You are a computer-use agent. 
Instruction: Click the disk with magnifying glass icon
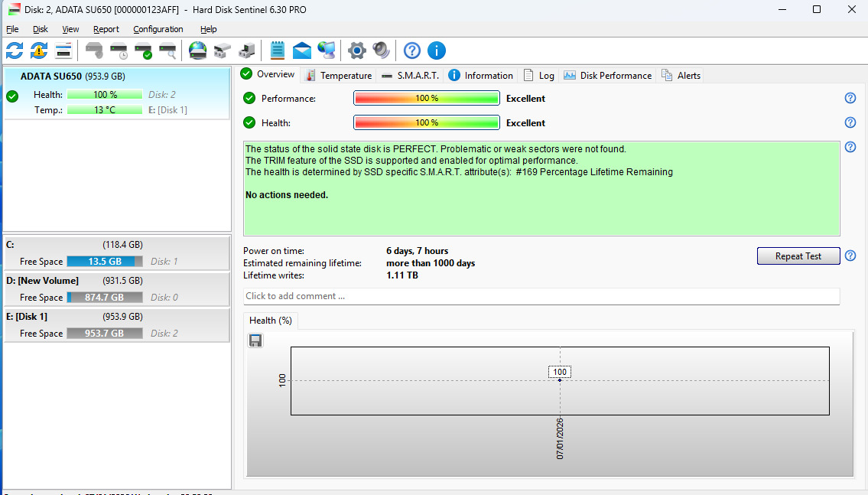(167, 51)
